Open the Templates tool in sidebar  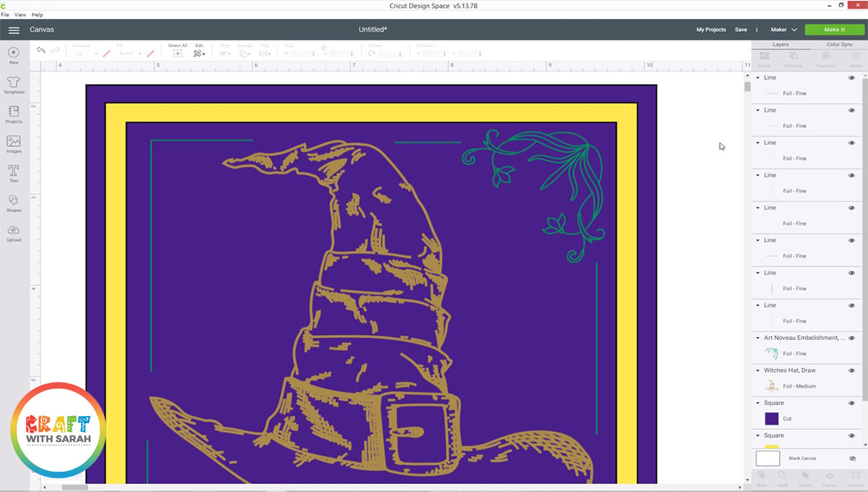(x=14, y=84)
